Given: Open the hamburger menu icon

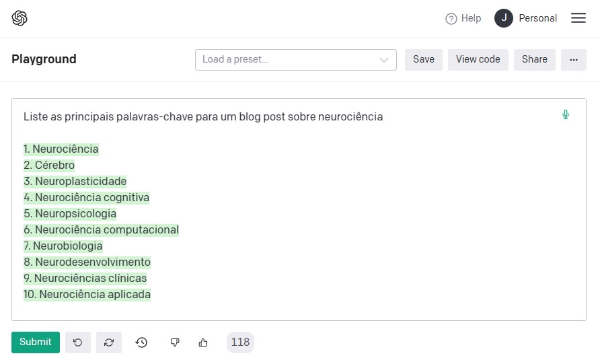Looking at the screenshot, I should [x=578, y=18].
